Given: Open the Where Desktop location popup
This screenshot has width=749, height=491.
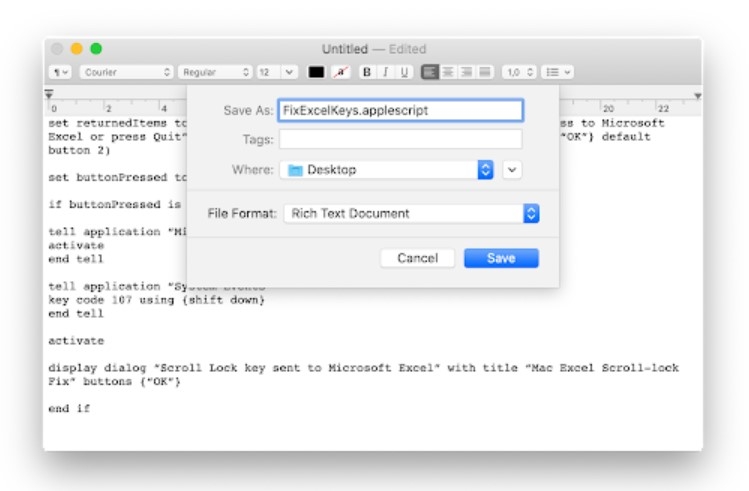Looking at the screenshot, I should pos(386,170).
